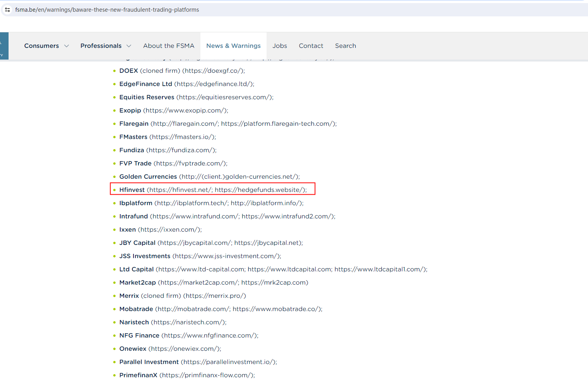The image size is (588, 380).
Task: Click the site information icon in address bar
Action: [x=7, y=10]
